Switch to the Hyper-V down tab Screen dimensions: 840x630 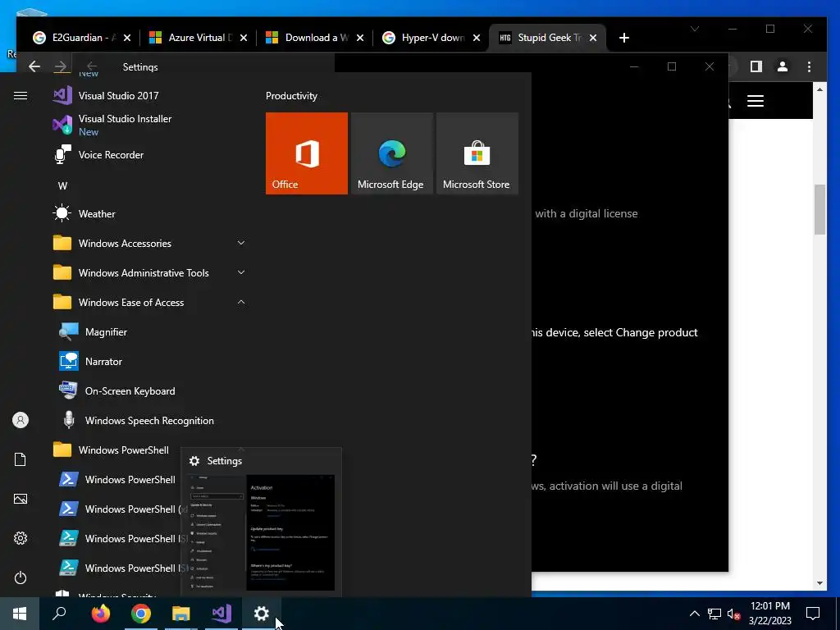(431, 38)
